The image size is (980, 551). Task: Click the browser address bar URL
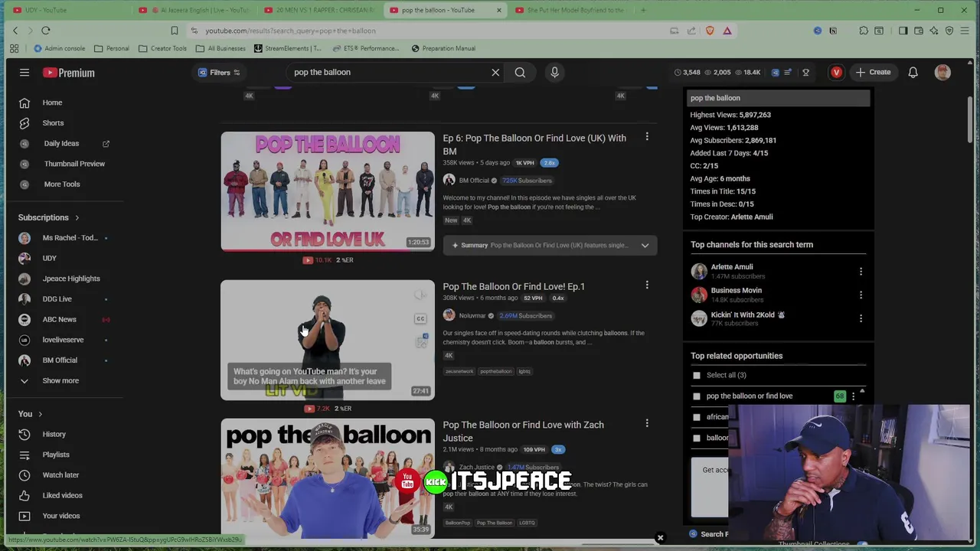290,31
